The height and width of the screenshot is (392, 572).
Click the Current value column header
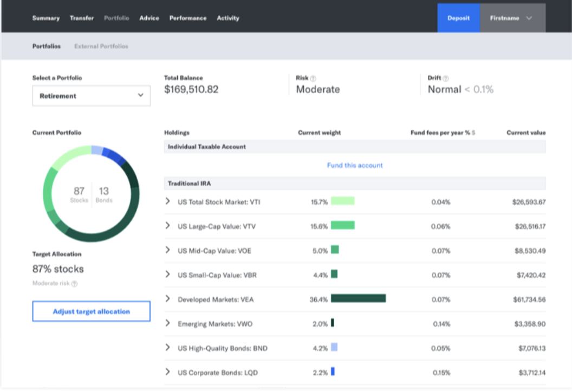coord(526,133)
